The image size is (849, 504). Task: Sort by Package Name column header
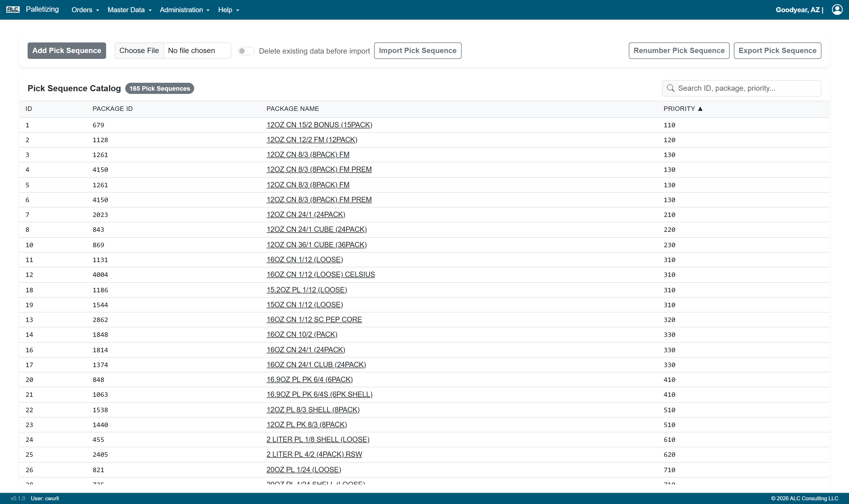coord(293,109)
